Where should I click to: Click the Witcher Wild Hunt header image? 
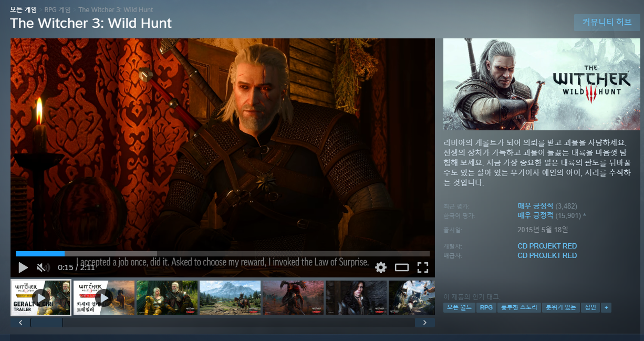pos(542,84)
